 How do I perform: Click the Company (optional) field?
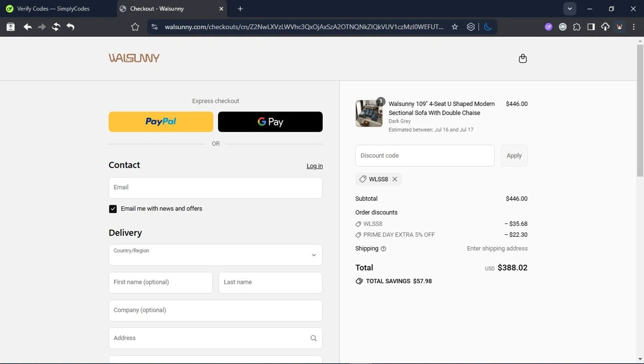[x=216, y=311]
